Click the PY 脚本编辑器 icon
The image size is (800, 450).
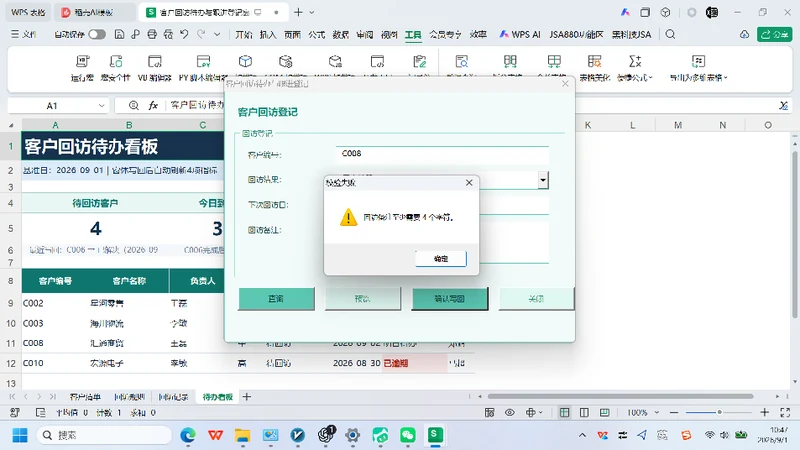(203, 68)
